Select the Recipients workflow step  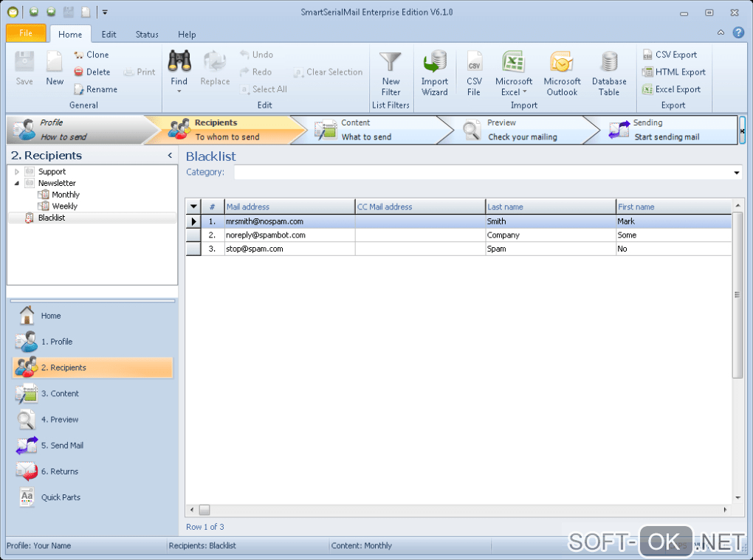coord(226,130)
